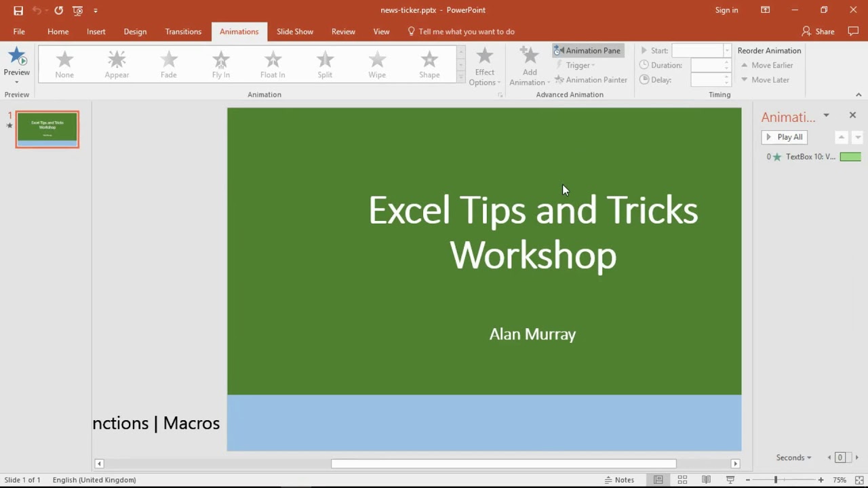Click the Redo icon in quick access toolbar
868x488 pixels.
[x=59, y=10]
